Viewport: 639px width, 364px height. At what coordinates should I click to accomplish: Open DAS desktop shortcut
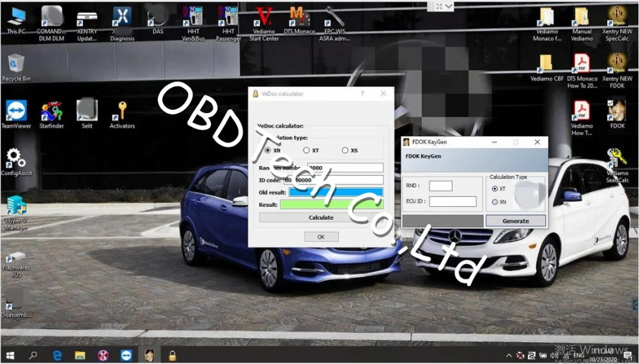[158, 20]
